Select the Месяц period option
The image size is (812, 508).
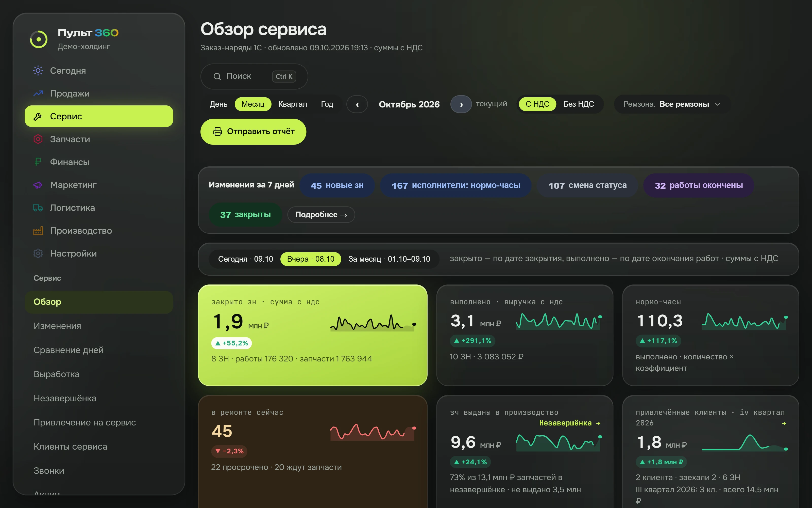[x=253, y=104]
